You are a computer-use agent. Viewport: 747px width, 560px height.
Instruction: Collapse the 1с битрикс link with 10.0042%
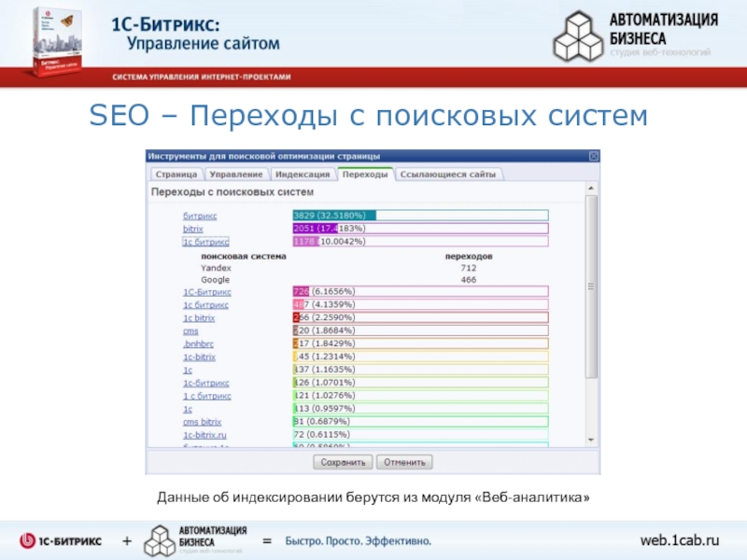(x=205, y=242)
